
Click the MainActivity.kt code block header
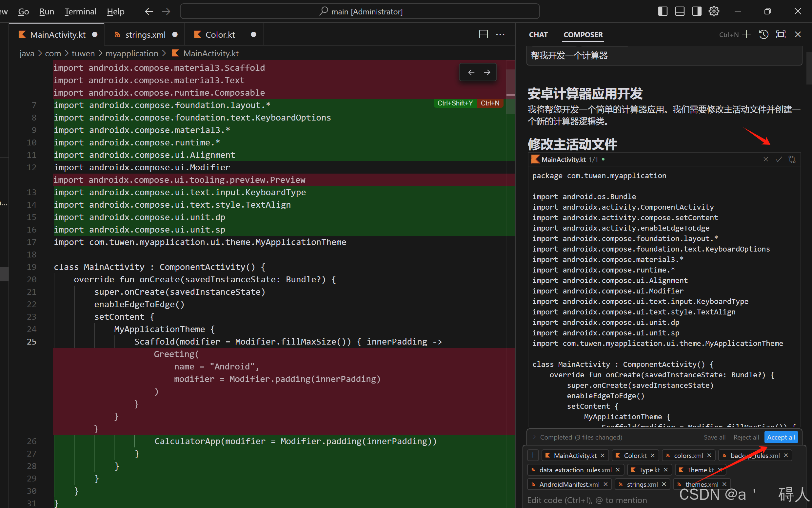[x=664, y=159]
